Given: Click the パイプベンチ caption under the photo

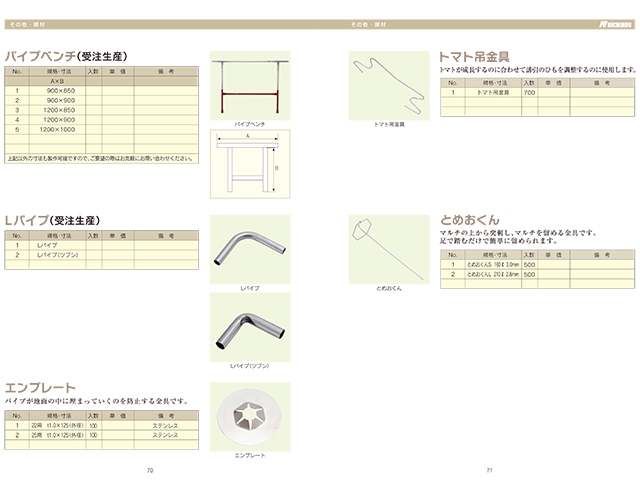Looking at the screenshot, I should click(250, 124).
